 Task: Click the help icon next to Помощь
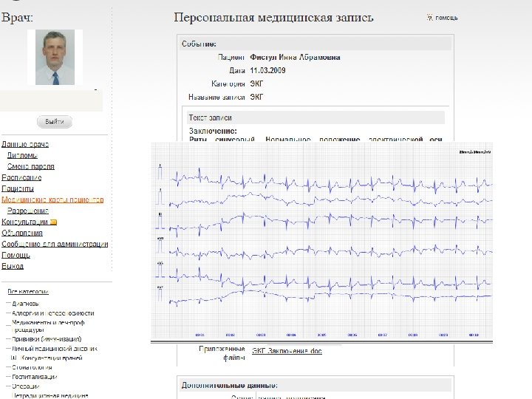tap(429, 17)
